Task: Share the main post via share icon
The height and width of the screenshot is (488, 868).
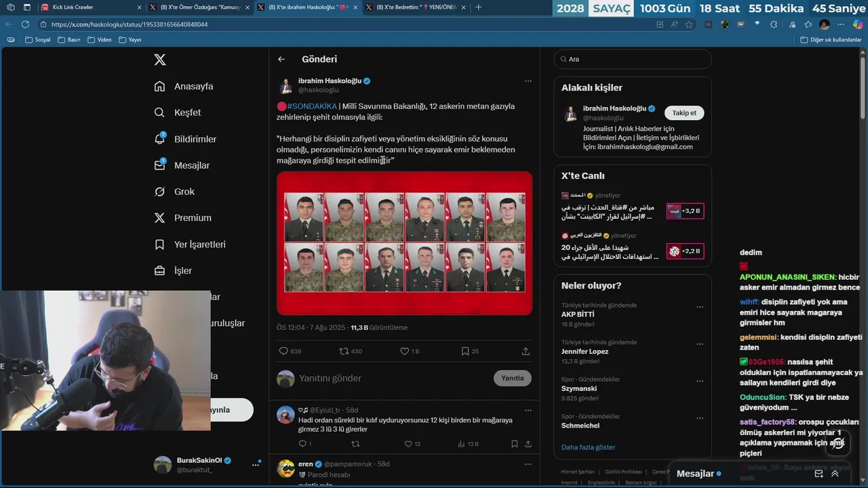Action: 526,351
